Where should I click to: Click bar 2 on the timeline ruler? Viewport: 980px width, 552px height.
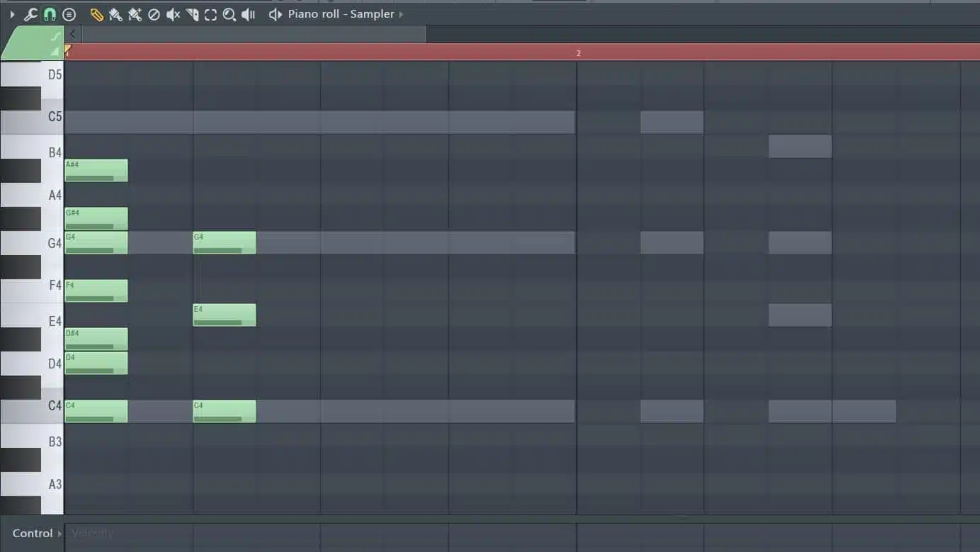pyautogui.click(x=579, y=53)
